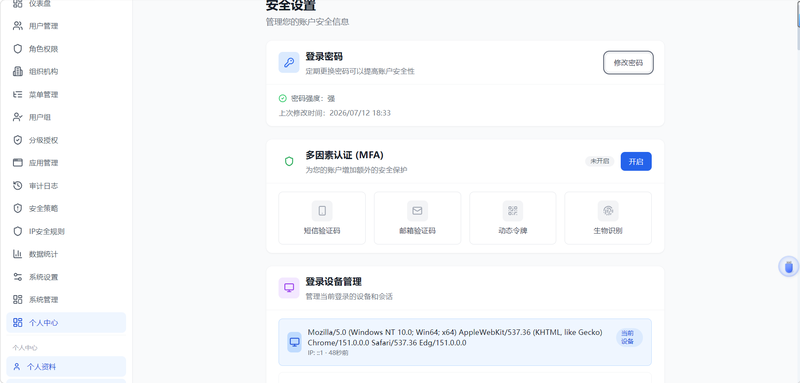Click the 系统设置 sliders icon
Screen dimensions: 800x383
18,276
